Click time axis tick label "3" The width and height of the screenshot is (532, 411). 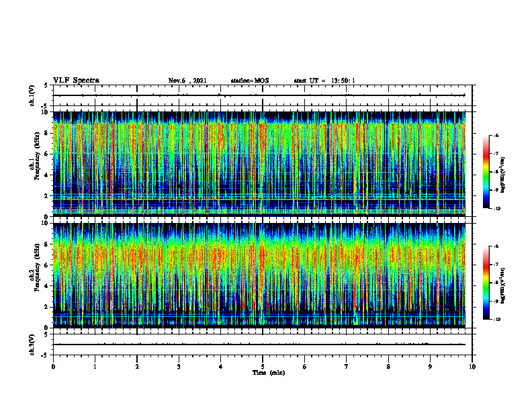pyautogui.click(x=179, y=367)
